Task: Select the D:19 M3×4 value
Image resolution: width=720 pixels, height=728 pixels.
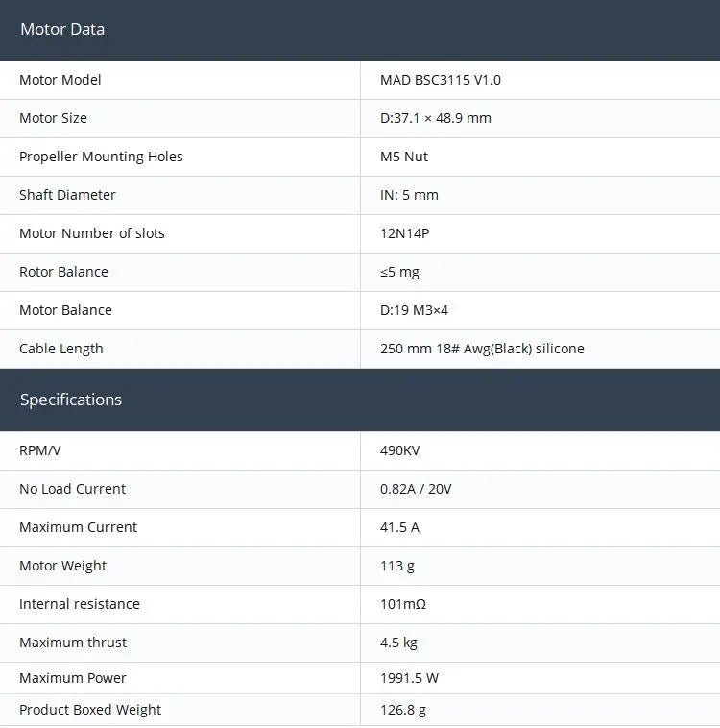Action: [x=414, y=310]
